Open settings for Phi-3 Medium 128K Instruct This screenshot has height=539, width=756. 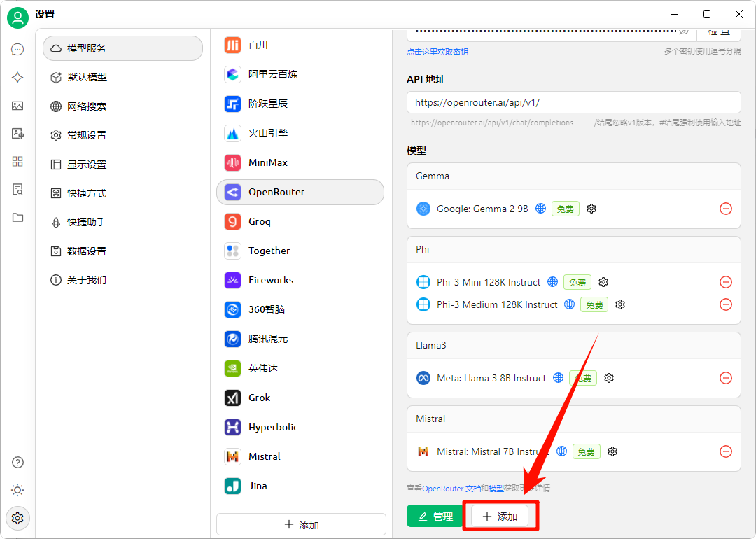coord(620,304)
